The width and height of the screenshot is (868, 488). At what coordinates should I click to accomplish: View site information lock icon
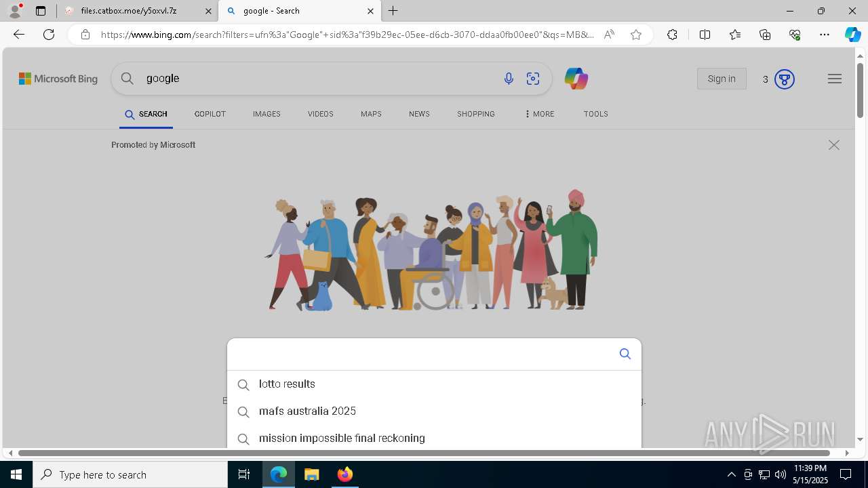click(85, 35)
